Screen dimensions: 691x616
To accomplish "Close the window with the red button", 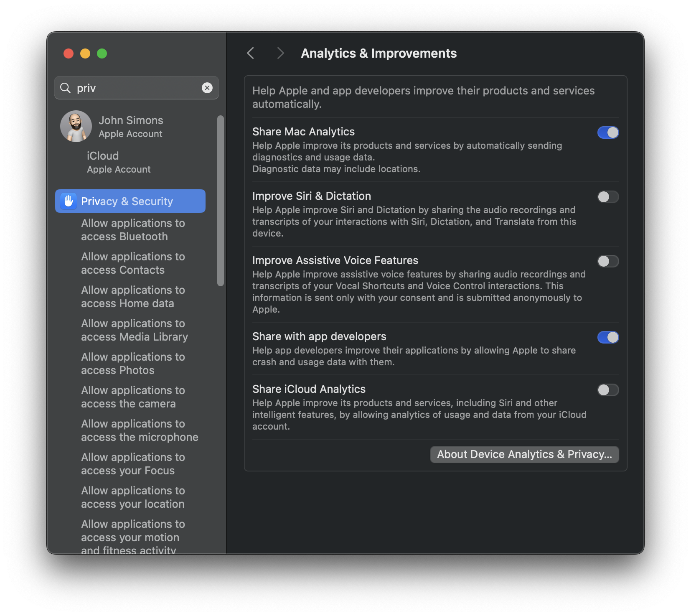I will click(69, 53).
